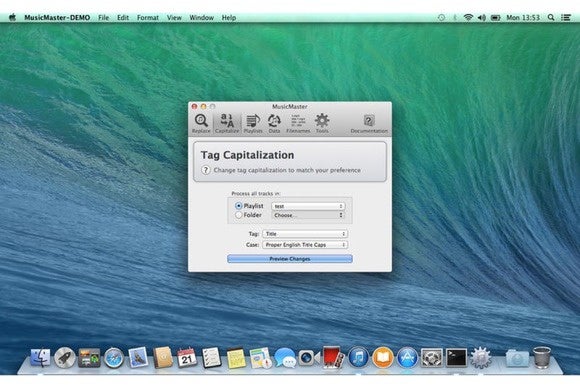
Task: Open Maps in the dock
Action: tap(260, 358)
